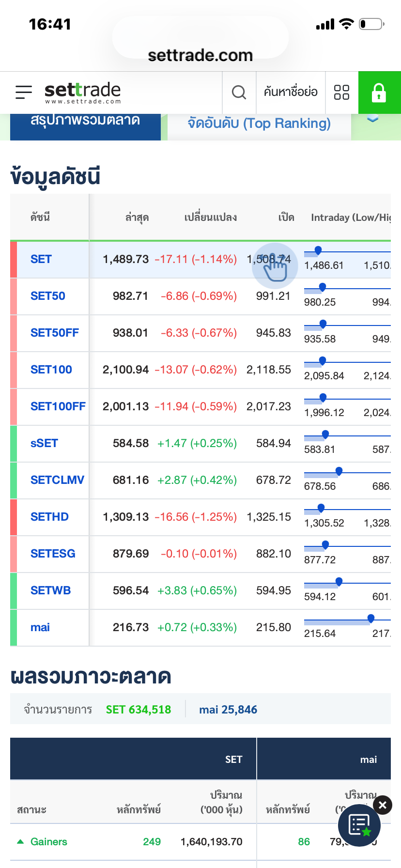
Task: Click the settrade logo
Action: coord(82,92)
